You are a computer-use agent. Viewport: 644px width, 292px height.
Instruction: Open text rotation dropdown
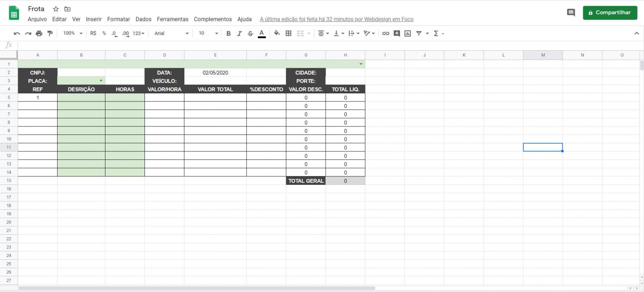coord(369,33)
